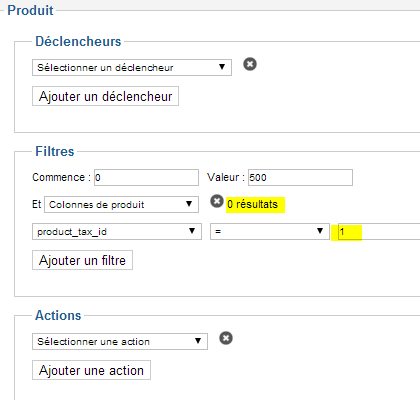This screenshot has height=400, width=420.
Task: Click the 'Déclencheurs' section heading
Action: coord(78,41)
